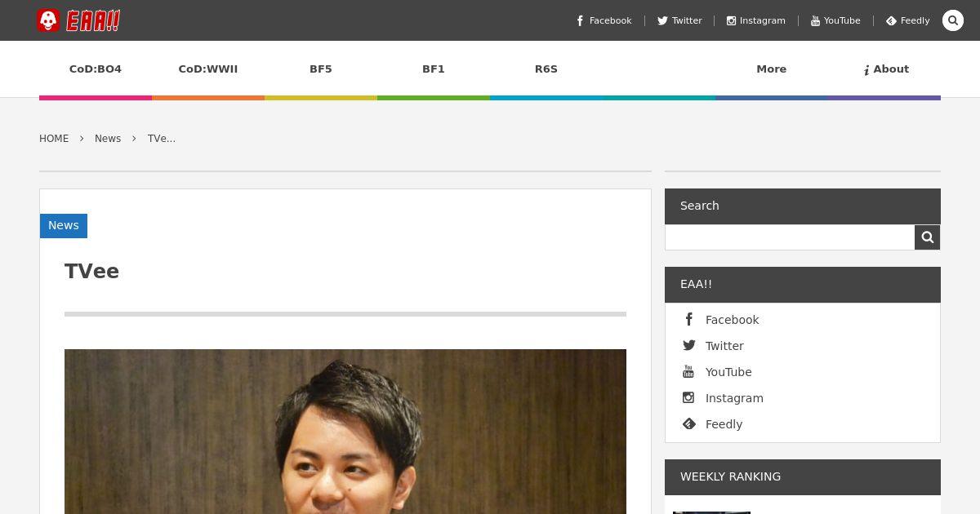
Task: Click the TVee article title
Action: coord(91,272)
